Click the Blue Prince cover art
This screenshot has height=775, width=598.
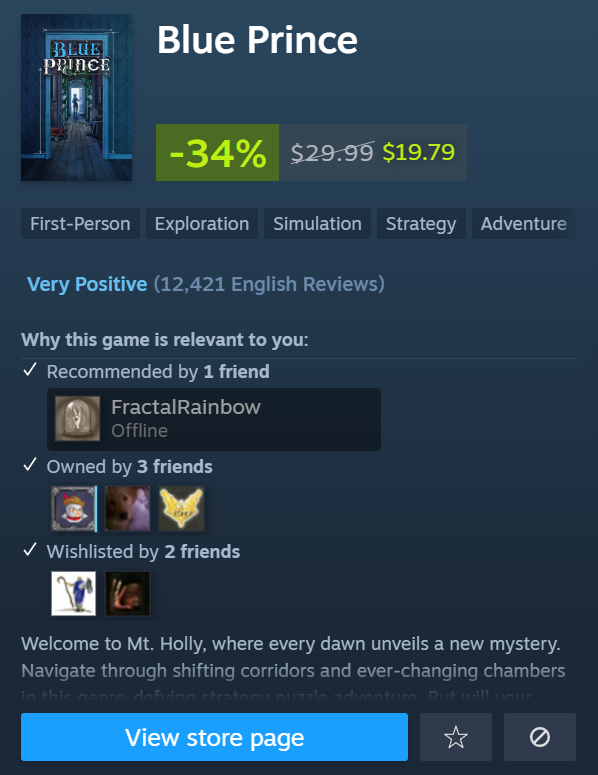pos(77,97)
